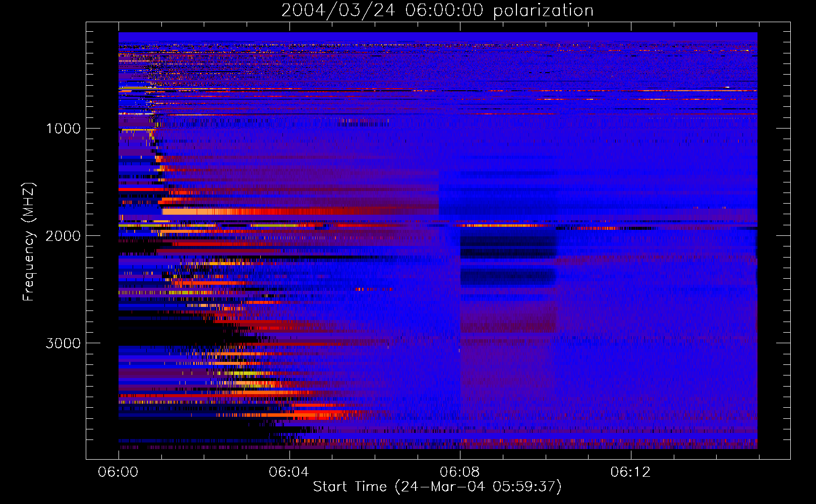
Task: Click the plot title '2004/03/24 06:00:00 polarization'
Action: pyautogui.click(x=437, y=11)
